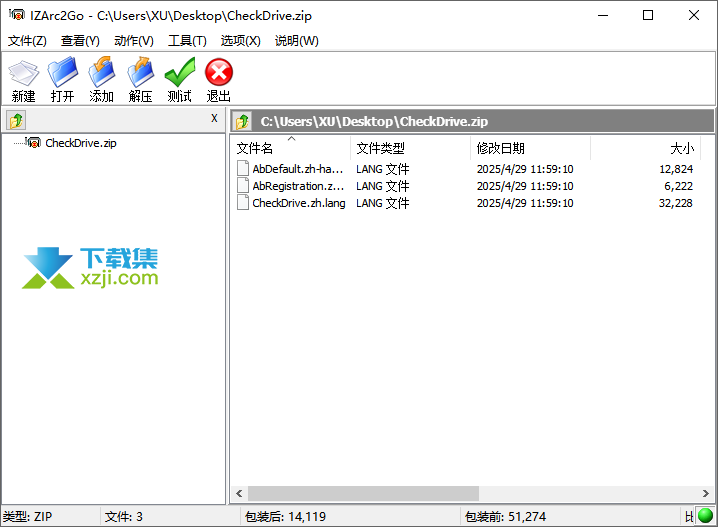This screenshot has height=527, width=718.
Task: Maximize the IZArc2Go window
Action: point(648,15)
